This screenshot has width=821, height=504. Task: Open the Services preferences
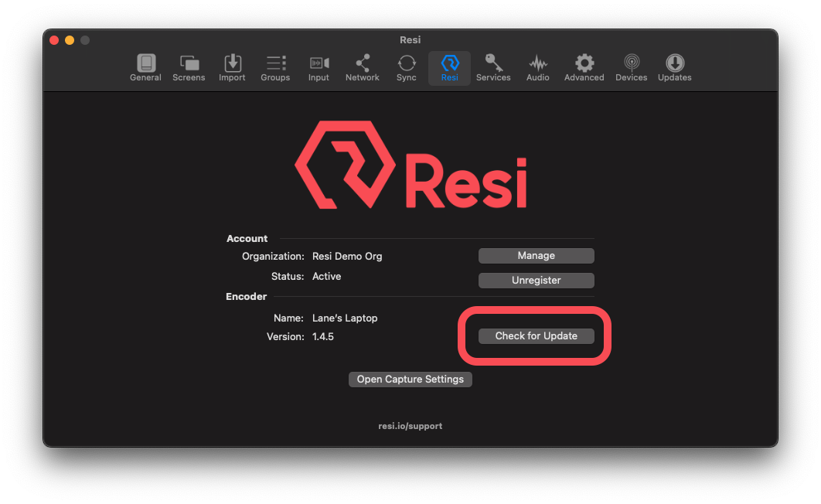(493, 67)
